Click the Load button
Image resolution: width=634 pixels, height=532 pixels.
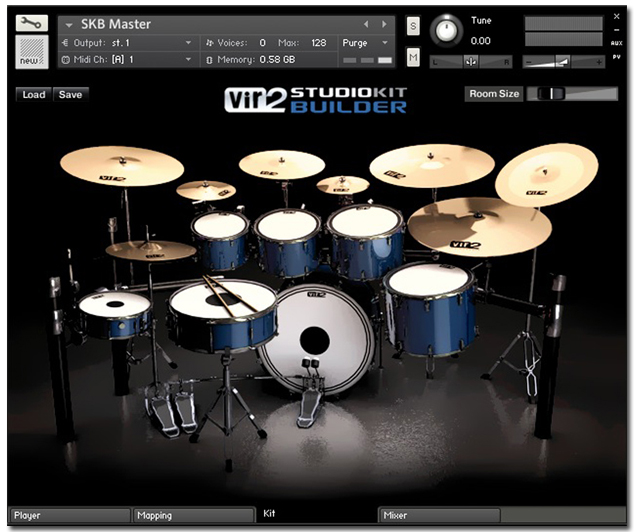tap(34, 95)
